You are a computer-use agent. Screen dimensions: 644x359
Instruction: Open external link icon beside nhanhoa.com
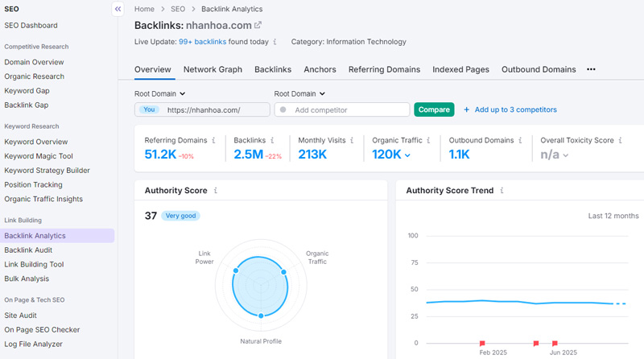pyautogui.click(x=258, y=26)
